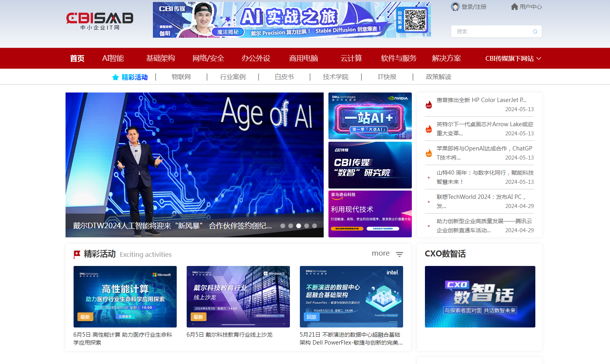Click the hot flame icon beside 惠普 news

429,105
